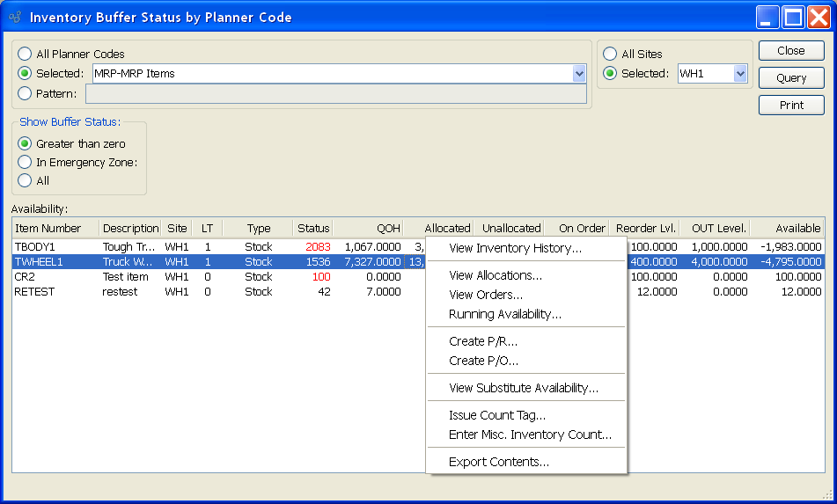Select Greater than zero buffer status
The image size is (837, 504).
[x=25, y=143]
